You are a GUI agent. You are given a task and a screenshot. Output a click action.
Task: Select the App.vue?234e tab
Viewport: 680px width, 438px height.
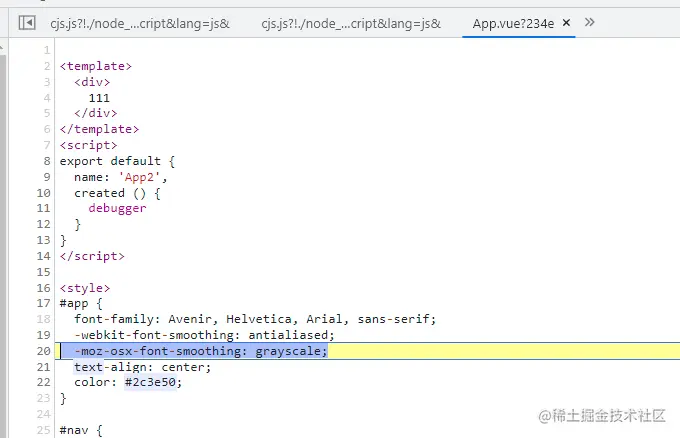coord(513,23)
